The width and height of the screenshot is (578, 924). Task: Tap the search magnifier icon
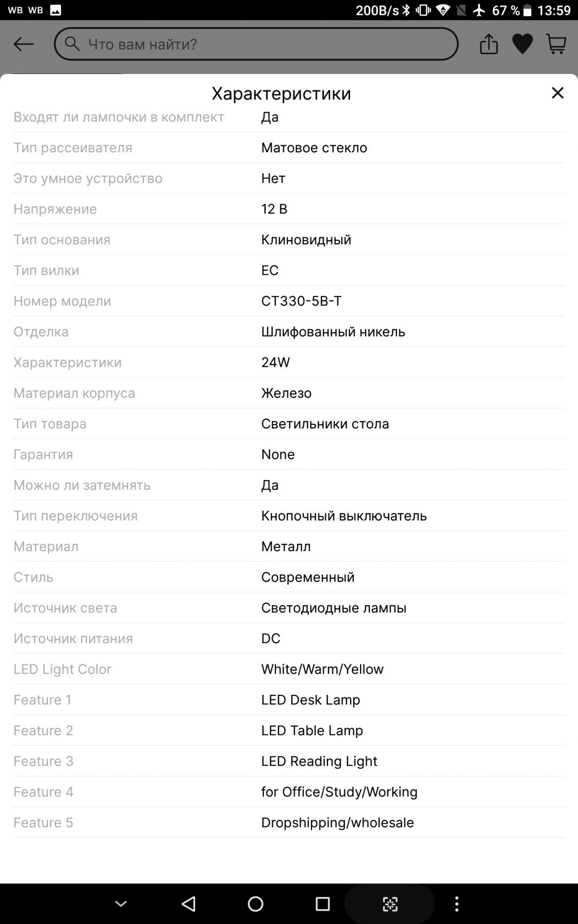72,44
